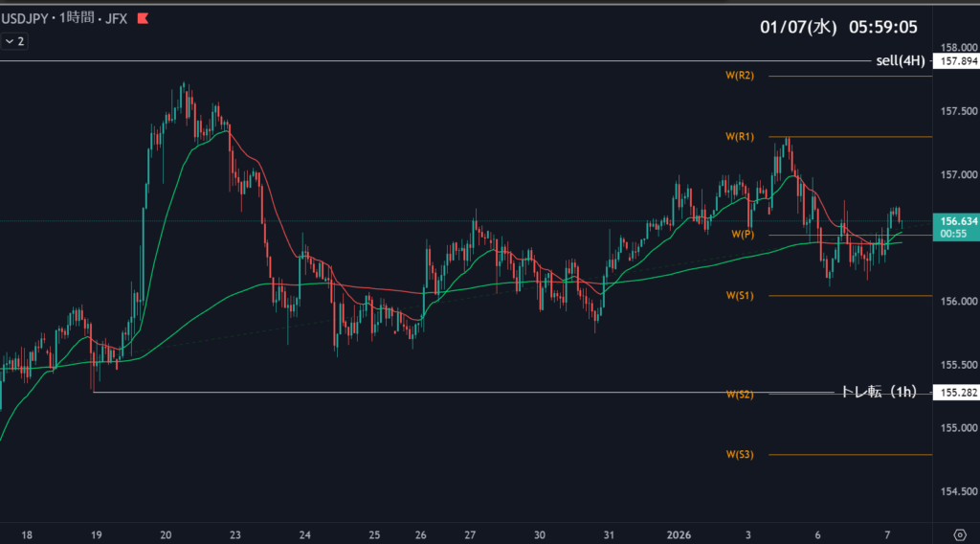Select the W(S2) support level label
The height and width of the screenshot is (544, 980).
[740, 395]
